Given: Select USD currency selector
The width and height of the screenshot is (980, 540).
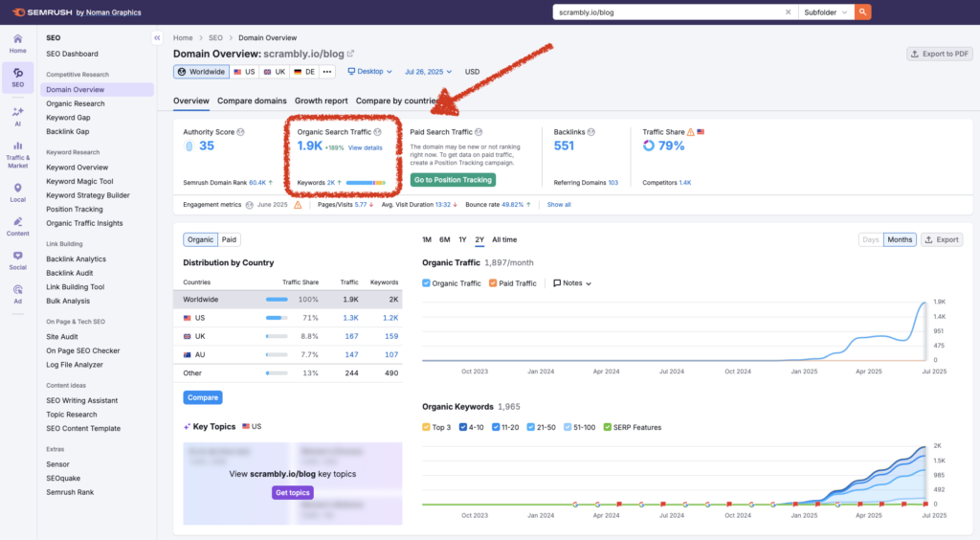Looking at the screenshot, I should [473, 72].
